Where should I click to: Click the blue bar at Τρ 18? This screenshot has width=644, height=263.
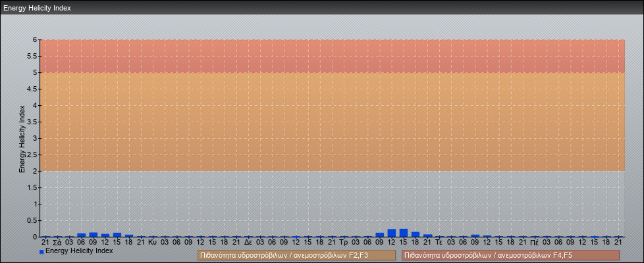(416, 234)
